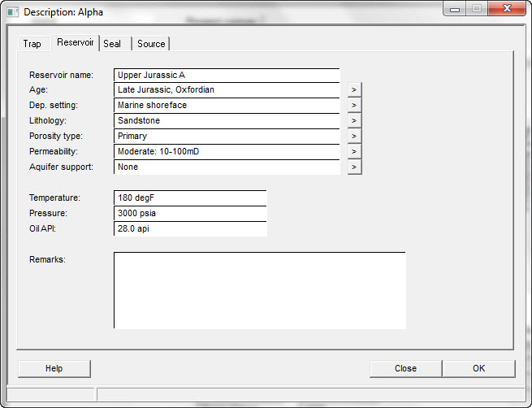The height and width of the screenshot is (408, 532).
Task: Open the Aquifer support arrow button
Action: pyautogui.click(x=354, y=167)
